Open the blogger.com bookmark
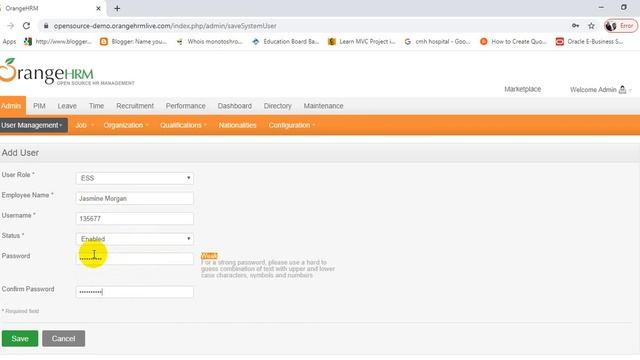Screen dimensions: 640x360 58,42
